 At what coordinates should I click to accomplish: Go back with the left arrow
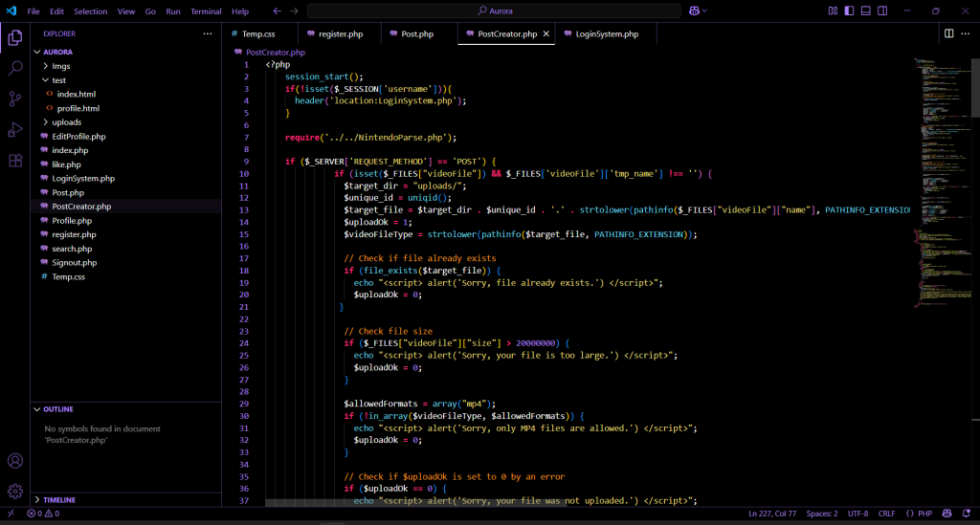click(277, 11)
